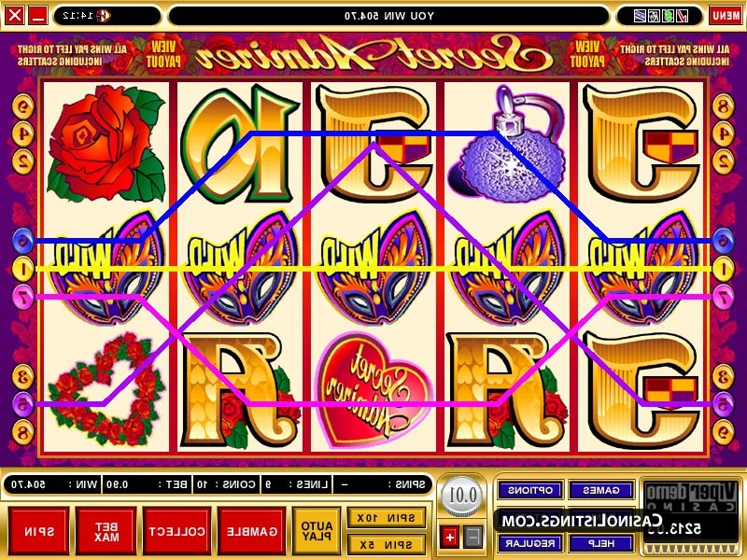747x560 pixels.
Task: Click the HELP button
Action: click(601, 543)
